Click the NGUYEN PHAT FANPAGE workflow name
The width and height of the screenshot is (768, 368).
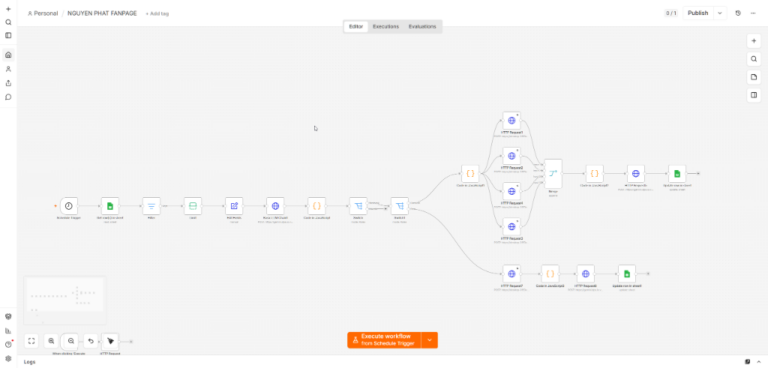coord(102,13)
